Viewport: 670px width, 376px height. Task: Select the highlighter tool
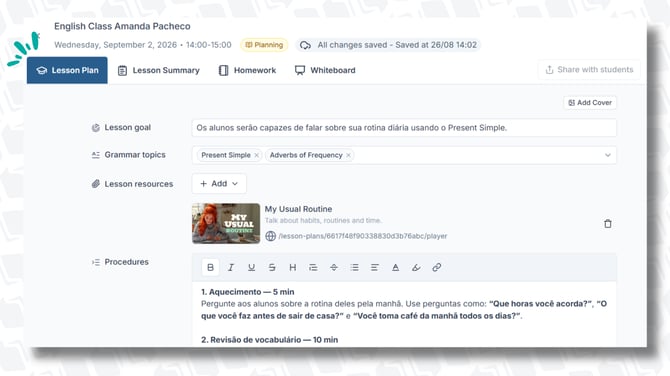click(416, 267)
